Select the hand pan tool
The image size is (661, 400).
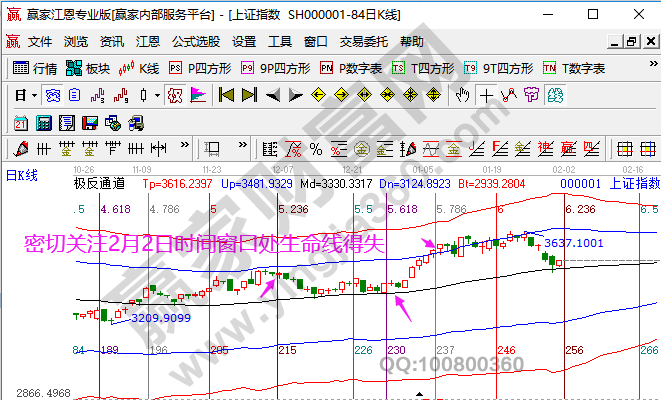462,95
